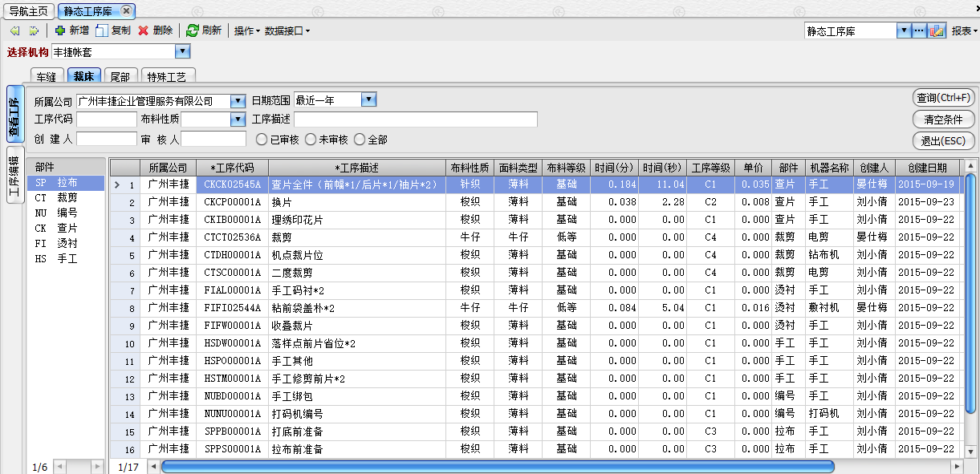
Task: Click the red X 删除 (delete) icon
Action: coord(144,30)
